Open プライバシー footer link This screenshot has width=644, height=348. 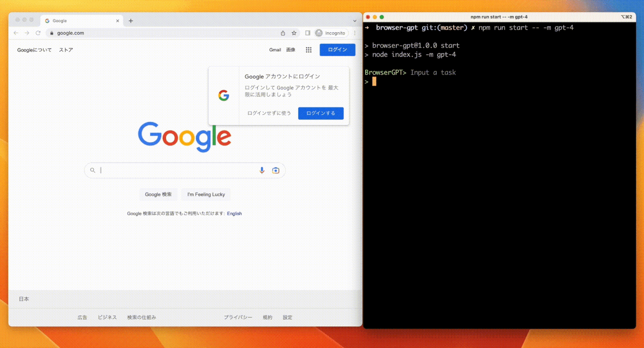coord(238,317)
